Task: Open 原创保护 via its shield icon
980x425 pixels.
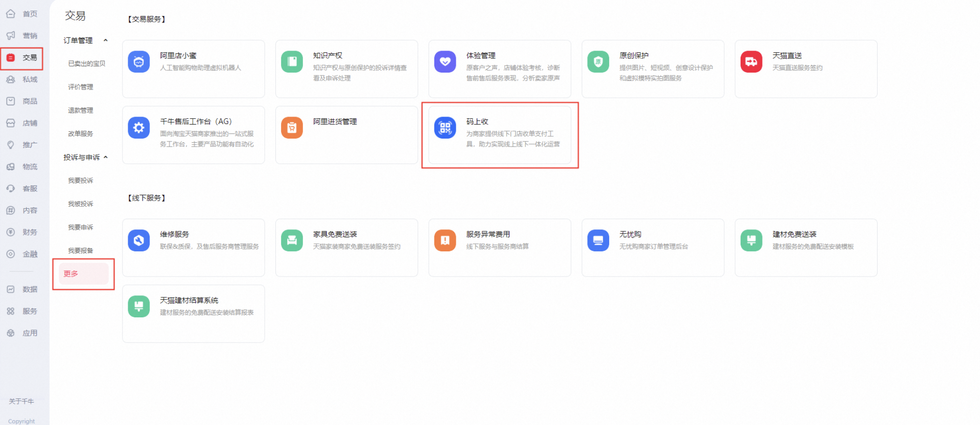Action: 598,61
